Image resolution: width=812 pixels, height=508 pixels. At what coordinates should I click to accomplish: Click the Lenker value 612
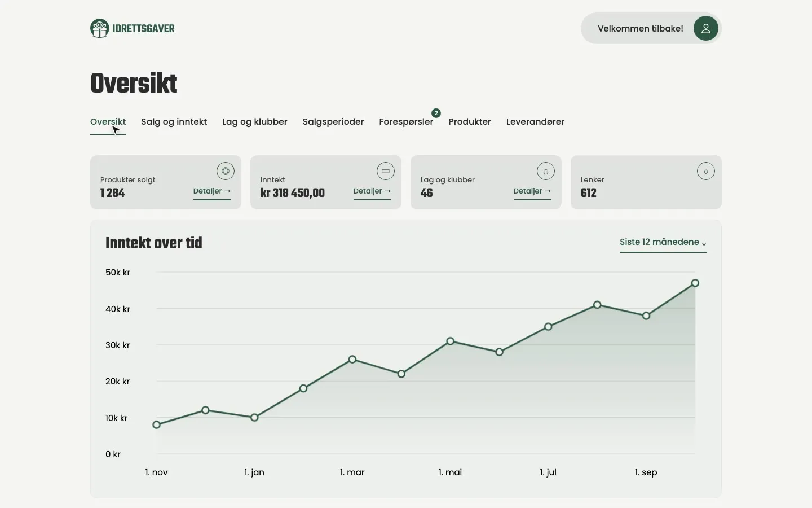pyautogui.click(x=589, y=193)
